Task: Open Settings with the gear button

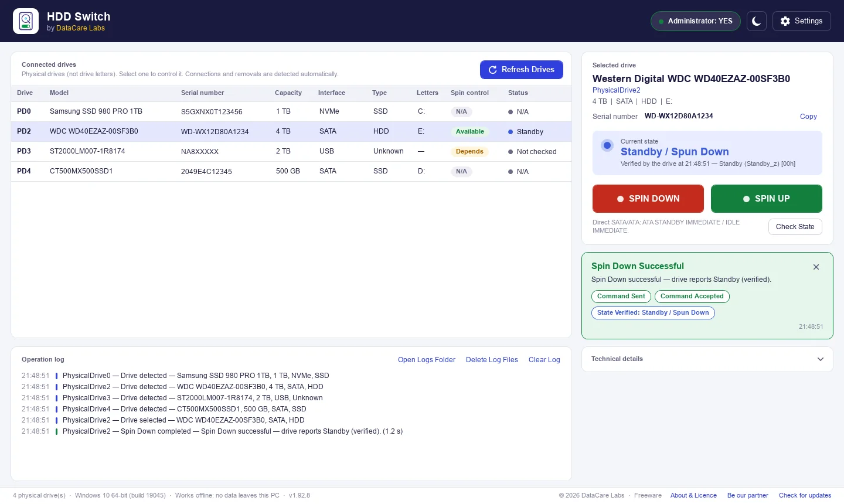Action: point(802,21)
